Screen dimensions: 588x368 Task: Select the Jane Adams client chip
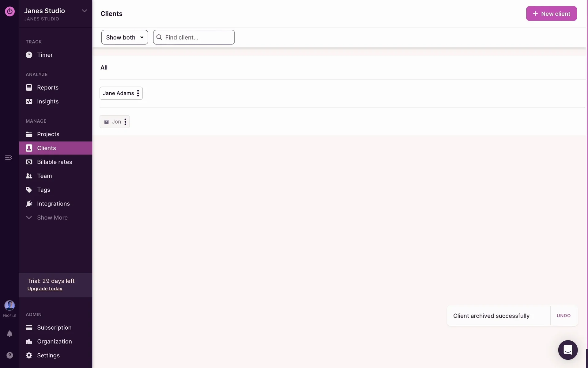coord(118,93)
